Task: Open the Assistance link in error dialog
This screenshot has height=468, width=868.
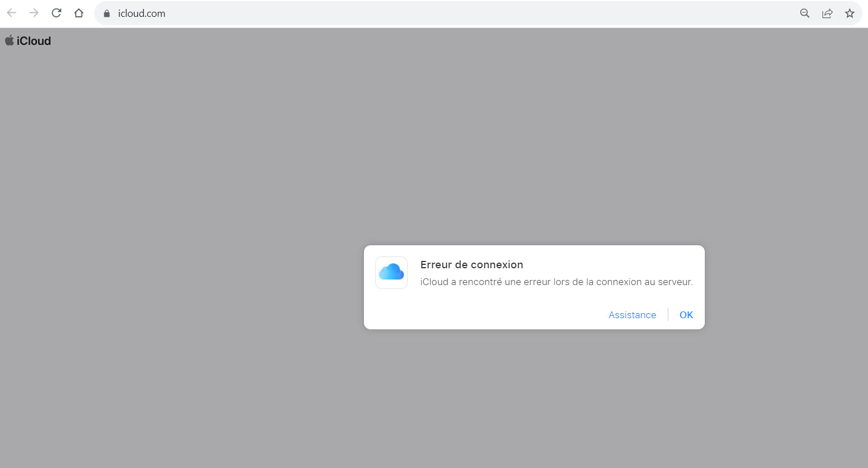Action: pos(632,315)
